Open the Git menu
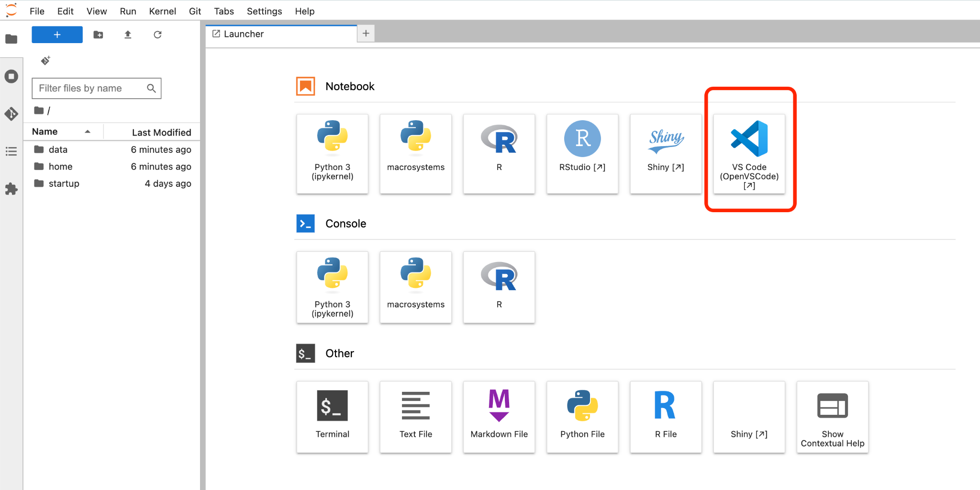This screenshot has height=490, width=980. [195, 11]
